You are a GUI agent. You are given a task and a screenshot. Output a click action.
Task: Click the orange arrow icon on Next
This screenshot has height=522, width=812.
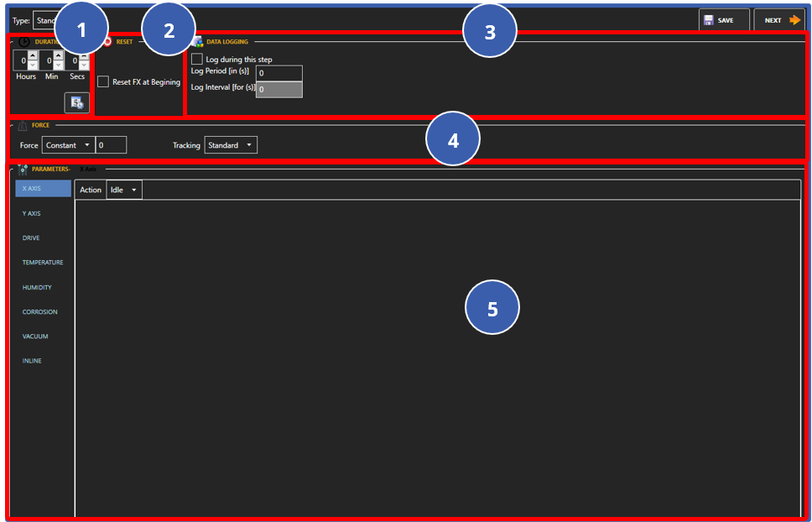click(795, 19)
